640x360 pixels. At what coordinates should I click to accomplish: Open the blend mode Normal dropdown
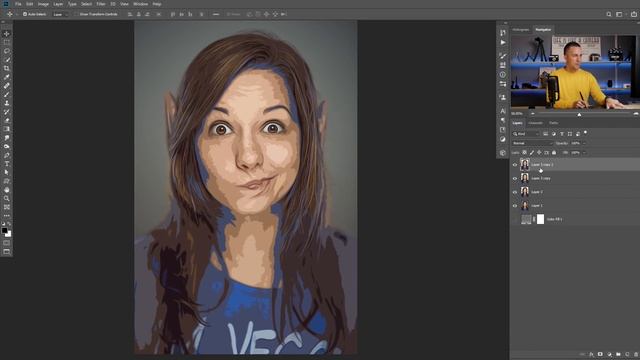[x=532, y=143]
